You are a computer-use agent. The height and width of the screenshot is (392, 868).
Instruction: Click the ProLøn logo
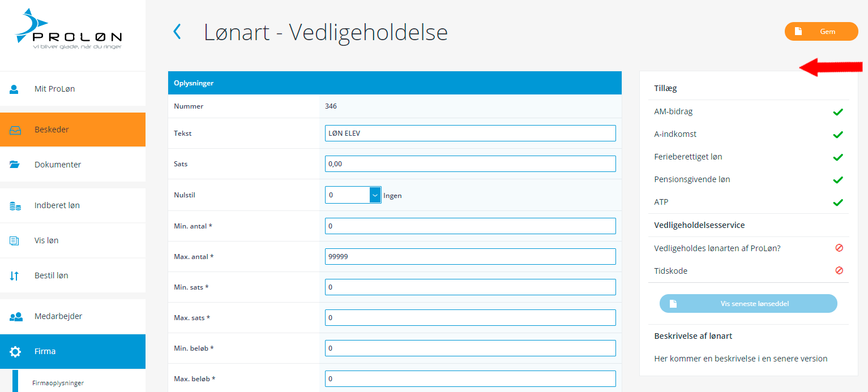click(x=69, y=30)
